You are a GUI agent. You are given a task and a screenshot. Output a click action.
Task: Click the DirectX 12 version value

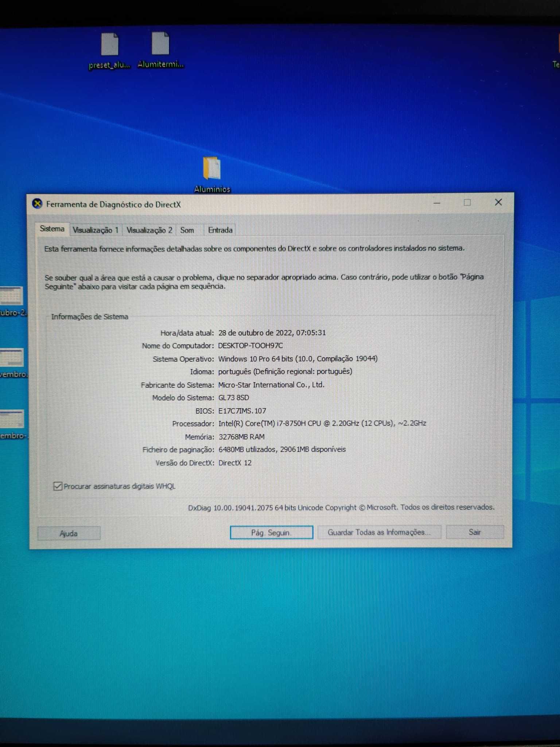pyautogui.click(x=235, y=462)
